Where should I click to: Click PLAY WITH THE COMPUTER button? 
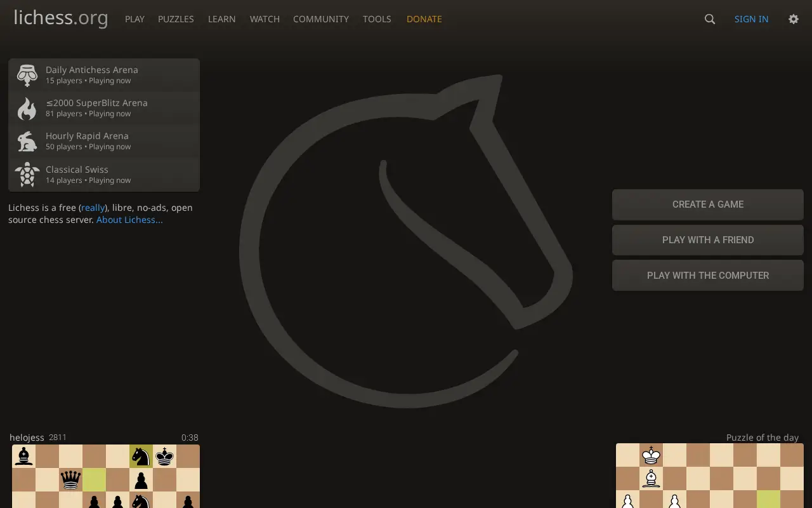708,276
